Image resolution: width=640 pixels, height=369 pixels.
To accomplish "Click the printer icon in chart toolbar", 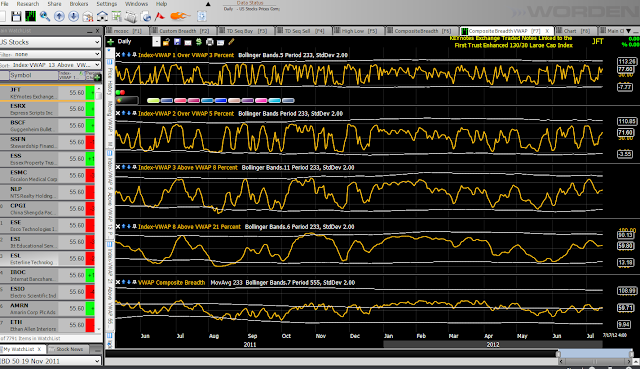I will pos(209,42).
